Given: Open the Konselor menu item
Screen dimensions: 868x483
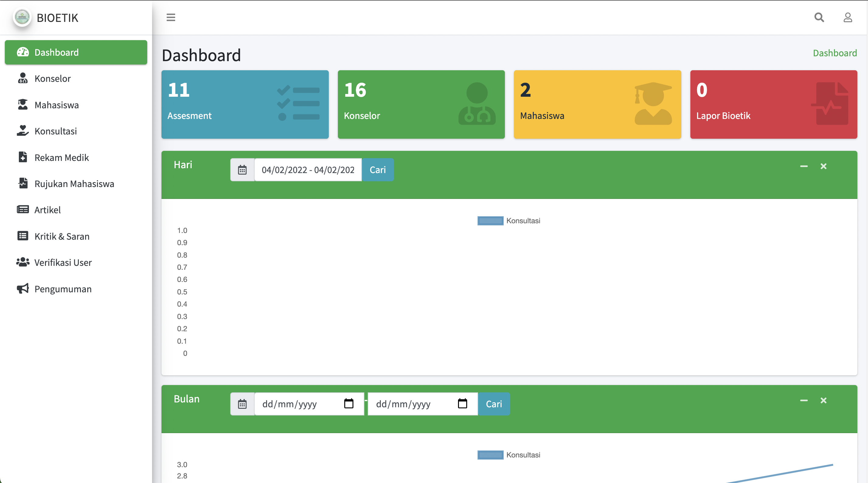Looking at the screenshot, I should pyautogui.click(x=53, y=78).
